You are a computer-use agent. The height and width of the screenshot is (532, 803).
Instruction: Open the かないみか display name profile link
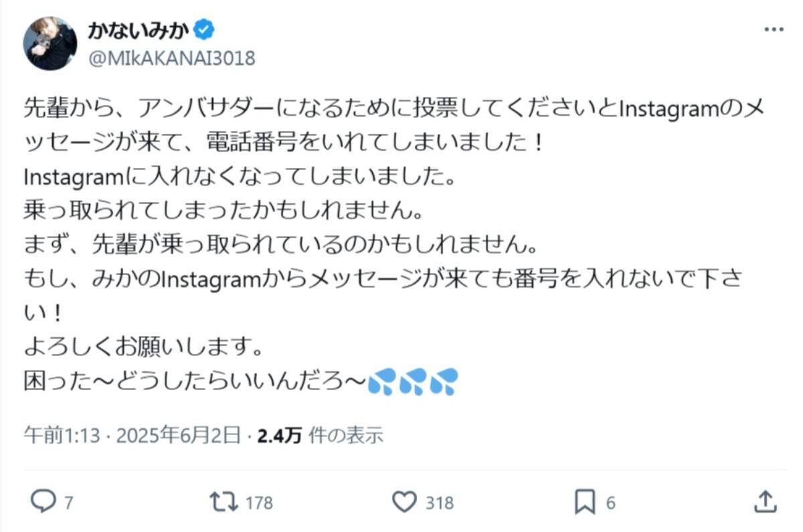(139, 29)
